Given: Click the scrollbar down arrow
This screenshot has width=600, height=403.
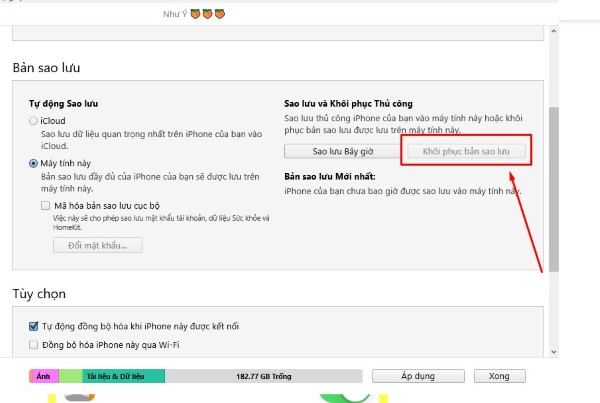Looking at the screenshot, I should coord(553,350).
